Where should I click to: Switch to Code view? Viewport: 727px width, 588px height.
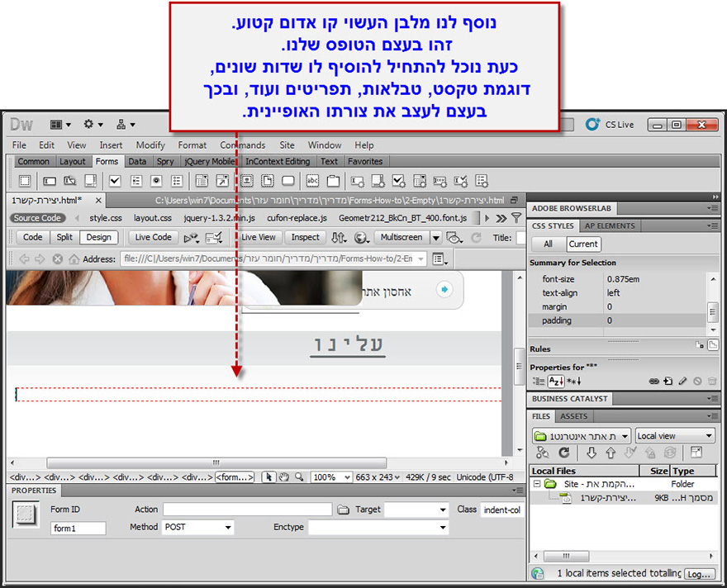tap(32, 237)
